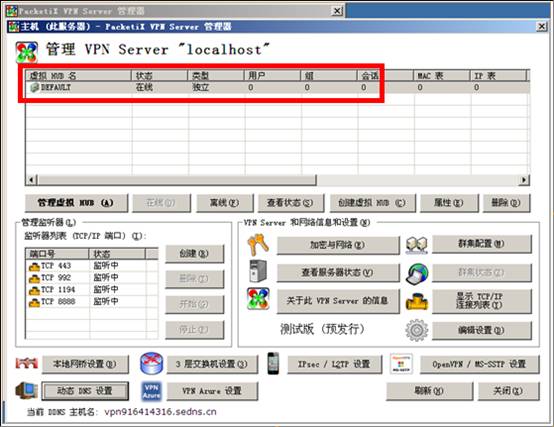Sort by 虚拟 HUB 名 column header
The width and height of the screenshot is (554, 427).
78,76
